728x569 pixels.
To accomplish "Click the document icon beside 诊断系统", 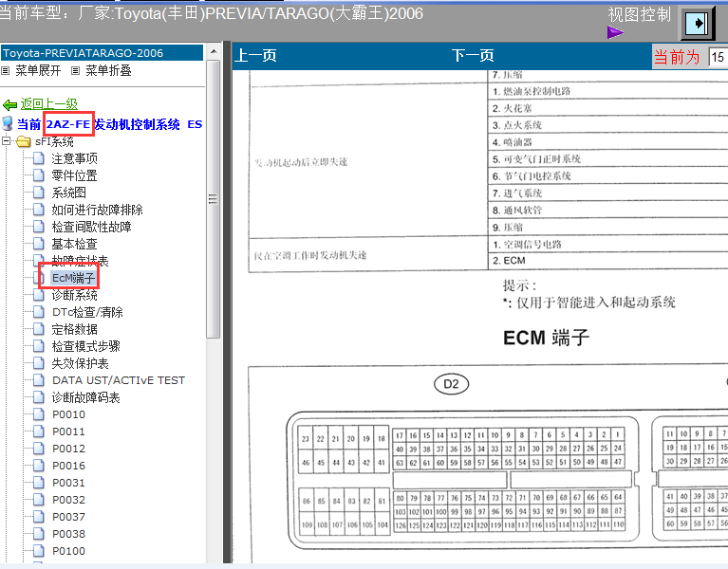I will [39, 295].
